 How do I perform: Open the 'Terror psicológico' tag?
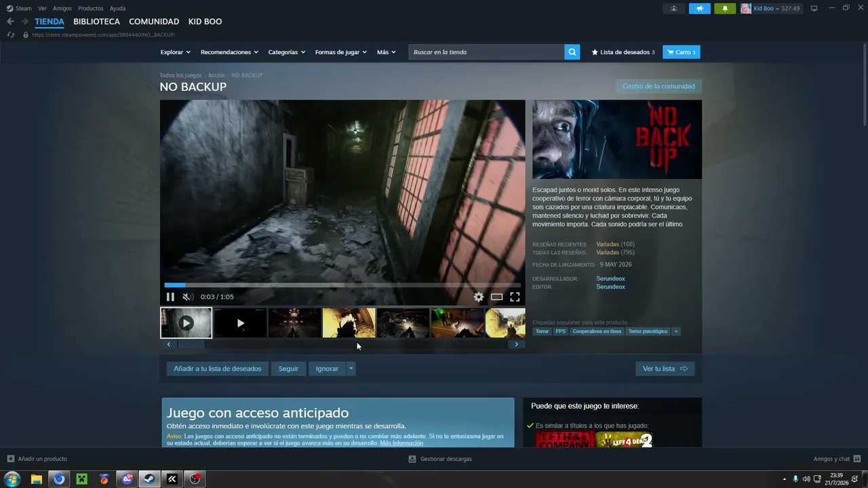(648, 331)
